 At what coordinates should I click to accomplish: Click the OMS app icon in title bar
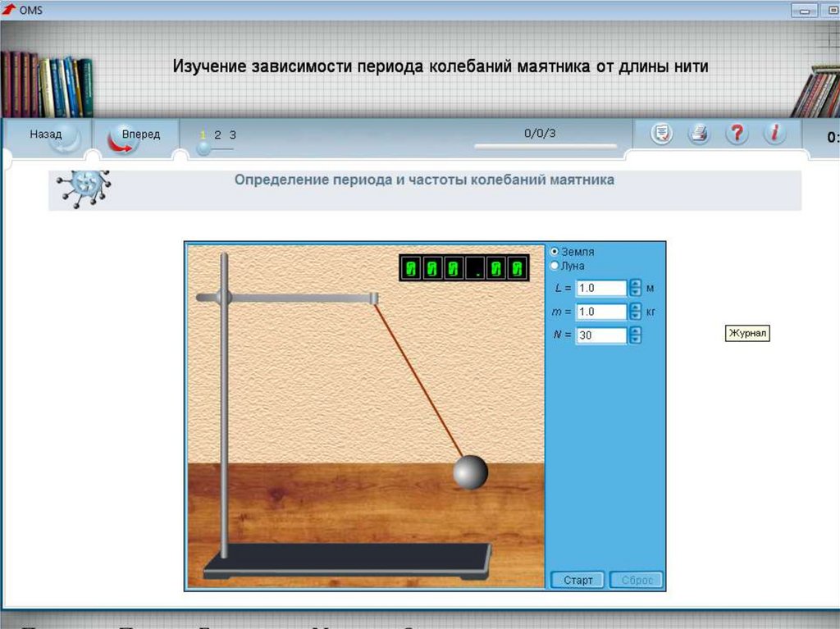(x=9, y=10)
